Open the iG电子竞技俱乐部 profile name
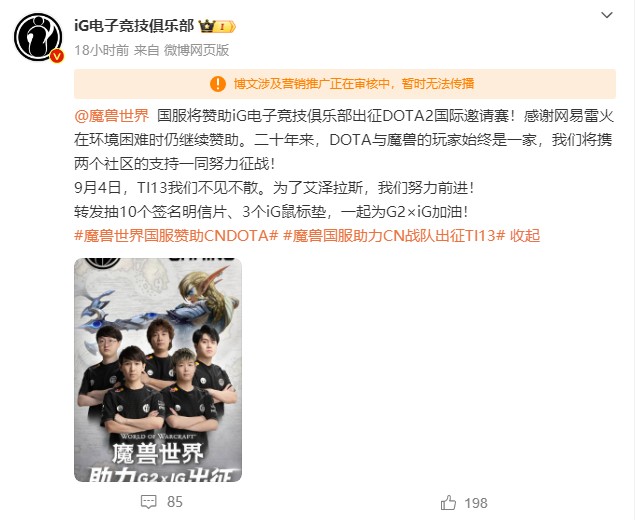This screenshot has height=520, width=635. [x=134, y=26]
